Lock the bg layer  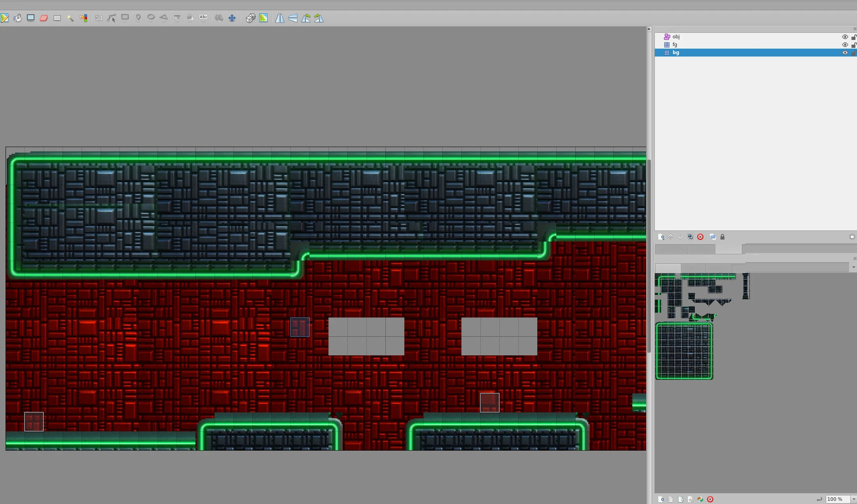[x=854, y=52]
